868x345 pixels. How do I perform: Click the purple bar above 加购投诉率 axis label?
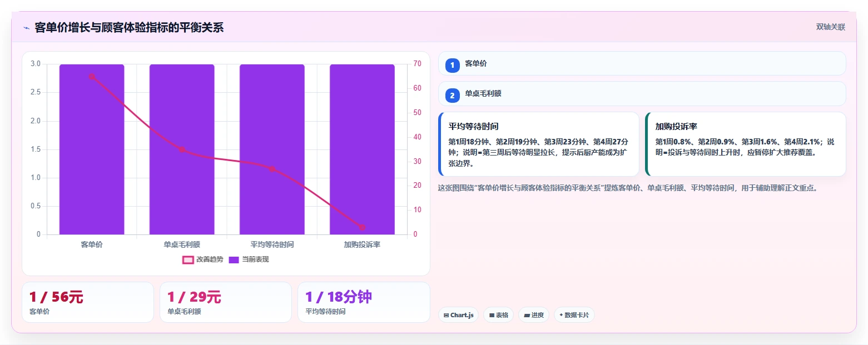pos(362,149)
